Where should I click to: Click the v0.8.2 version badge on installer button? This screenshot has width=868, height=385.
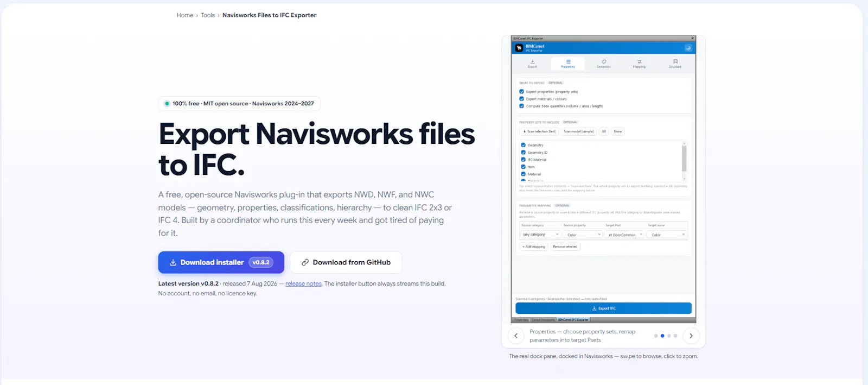coord(261,262)
